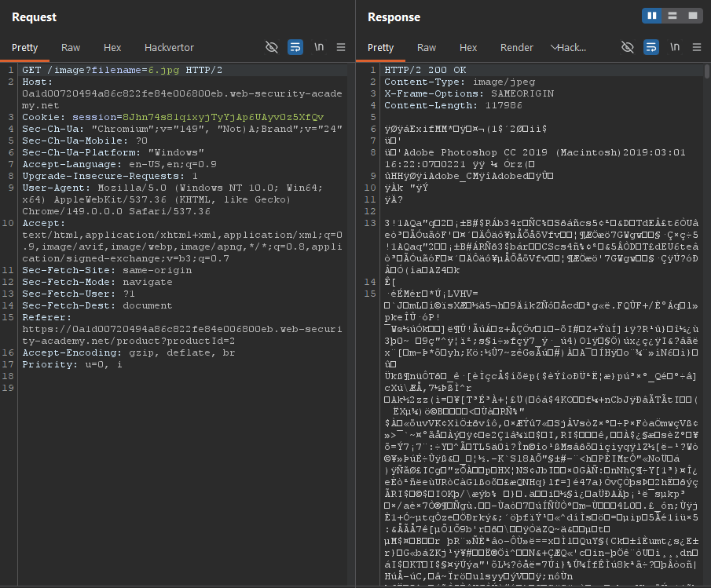Open the Request Hackvertor tab
This screenshot has width=711, height=588.
point(169,48)
